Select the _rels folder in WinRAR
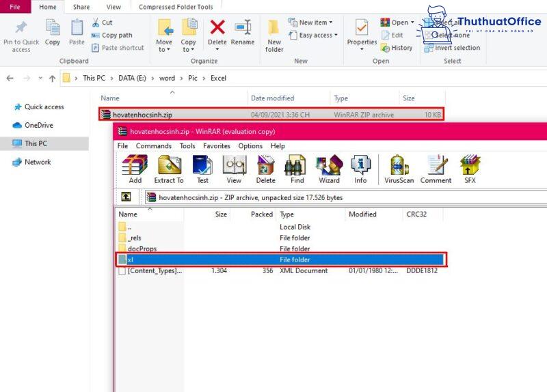547x392 pixels. point(134,238)
